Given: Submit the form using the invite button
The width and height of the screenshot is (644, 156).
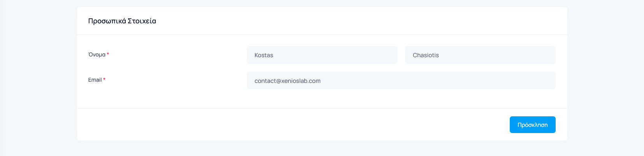Looking at the screenshot, I should (x=532, y=125).
